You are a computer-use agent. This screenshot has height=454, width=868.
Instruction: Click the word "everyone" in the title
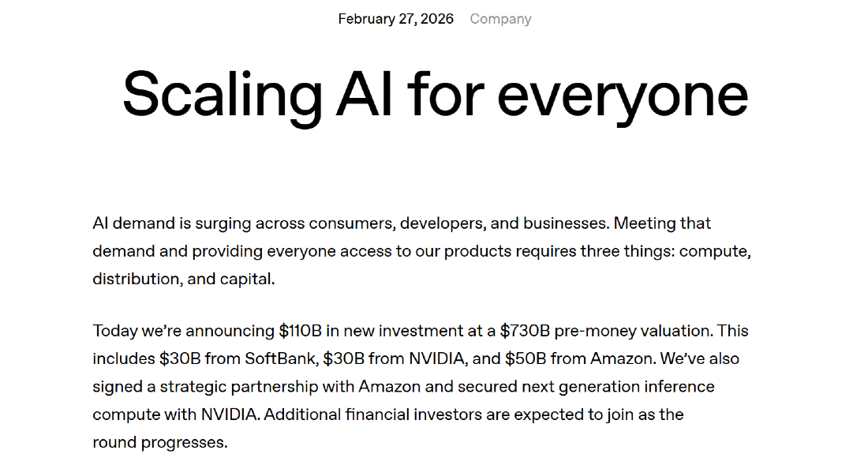point(623,95)
